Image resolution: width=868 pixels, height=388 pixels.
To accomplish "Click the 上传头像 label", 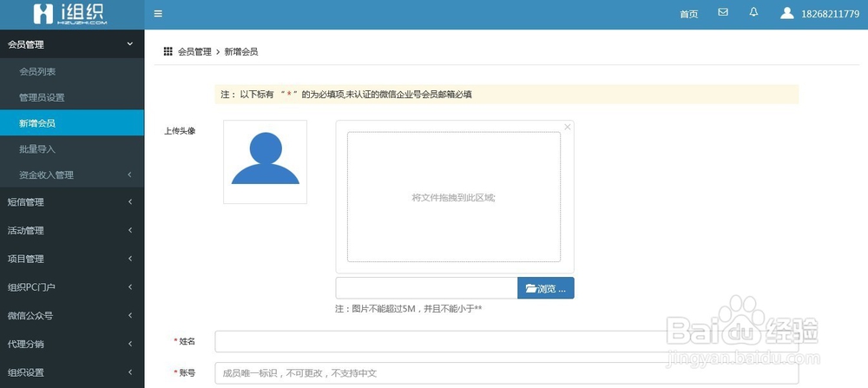I will (180, 131).
